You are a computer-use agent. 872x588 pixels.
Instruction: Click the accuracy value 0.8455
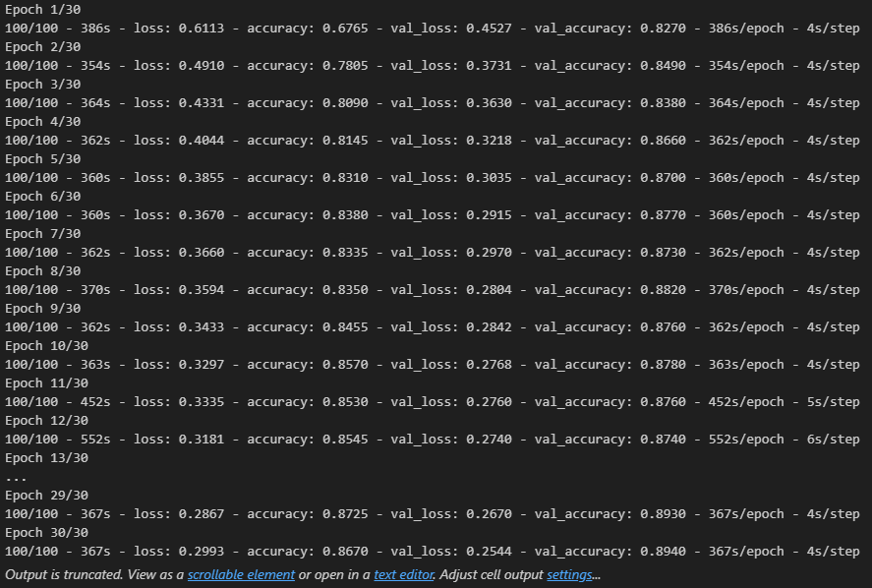(x=345, y=327)
